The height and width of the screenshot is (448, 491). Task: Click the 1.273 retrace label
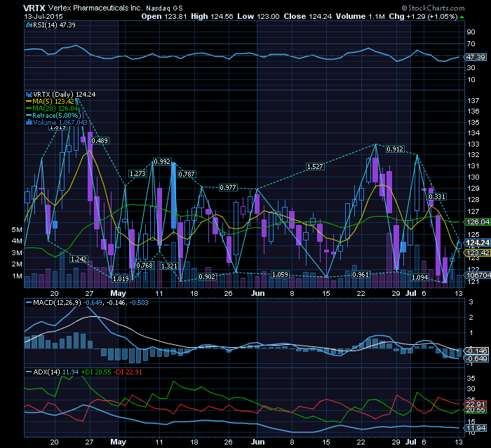(137, 173)
